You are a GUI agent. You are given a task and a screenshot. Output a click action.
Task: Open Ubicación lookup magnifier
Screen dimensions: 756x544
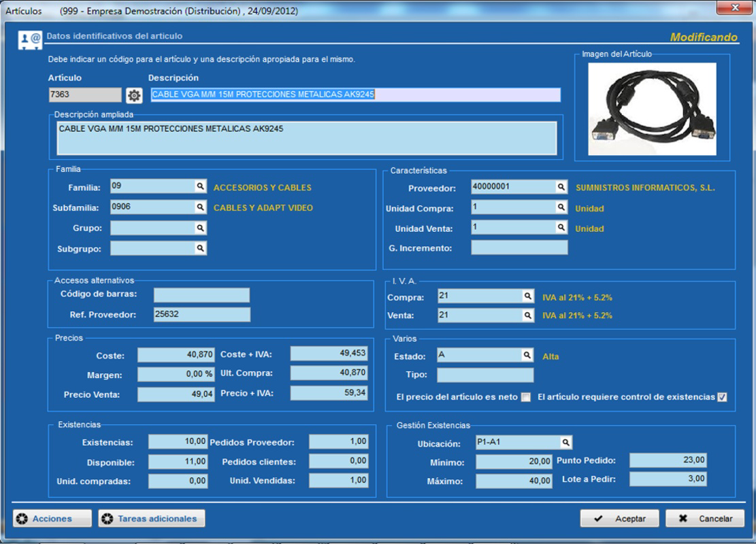click(x=565, y=442)
